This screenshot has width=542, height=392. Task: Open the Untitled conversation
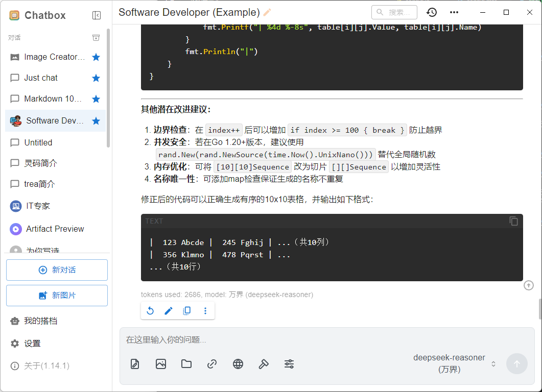tap(38, 142)
